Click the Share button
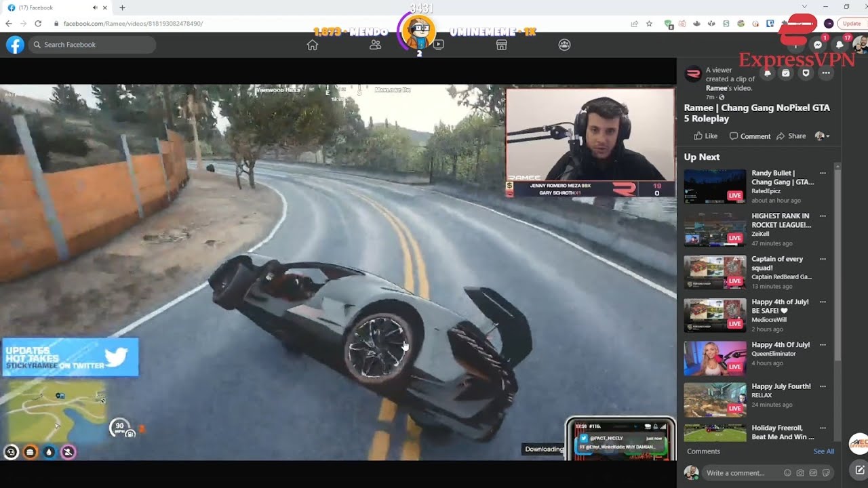The height and width of the screenshot is (488, 868). click(x=791, y=136)
